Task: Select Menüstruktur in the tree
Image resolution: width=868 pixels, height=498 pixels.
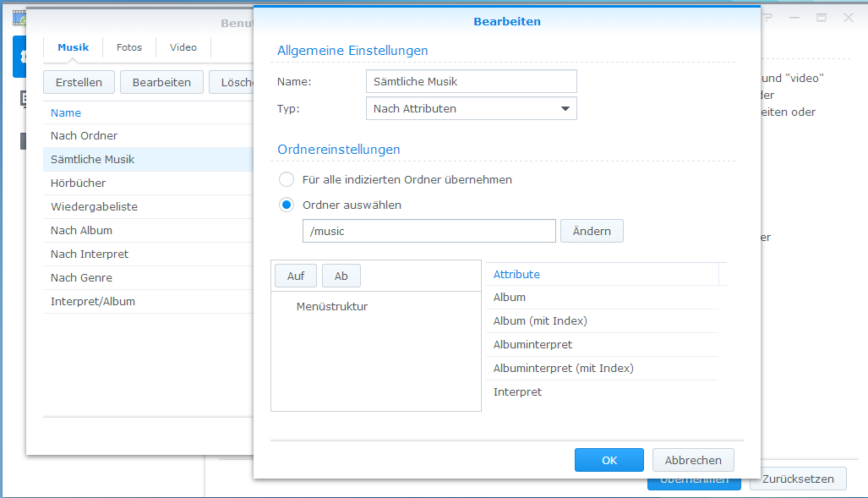Action: pos(332,306)
